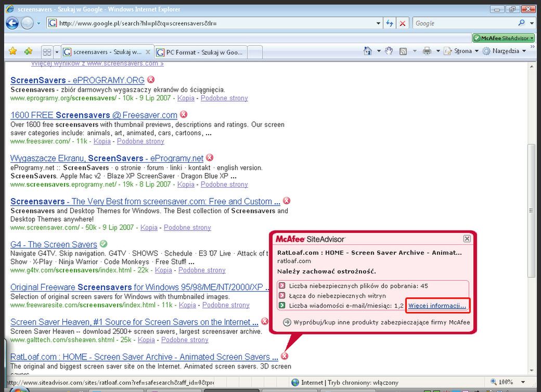
Task: Click 'Wypróbuj/kup inne produkty zabezpieczające firmy McAfee'
Action: tap(382, 322)
